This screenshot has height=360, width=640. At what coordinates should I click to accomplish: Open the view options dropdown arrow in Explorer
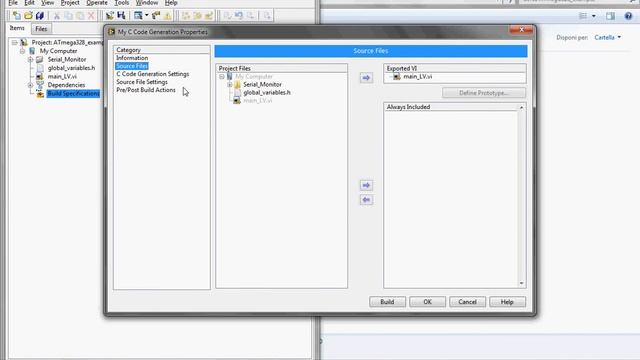tap(593, 16)
